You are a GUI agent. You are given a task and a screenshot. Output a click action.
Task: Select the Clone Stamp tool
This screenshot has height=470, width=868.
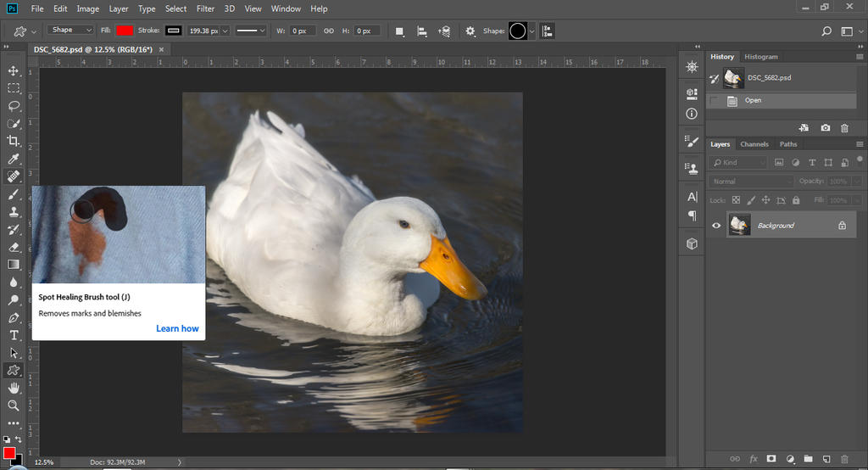[x=14, y=212]
